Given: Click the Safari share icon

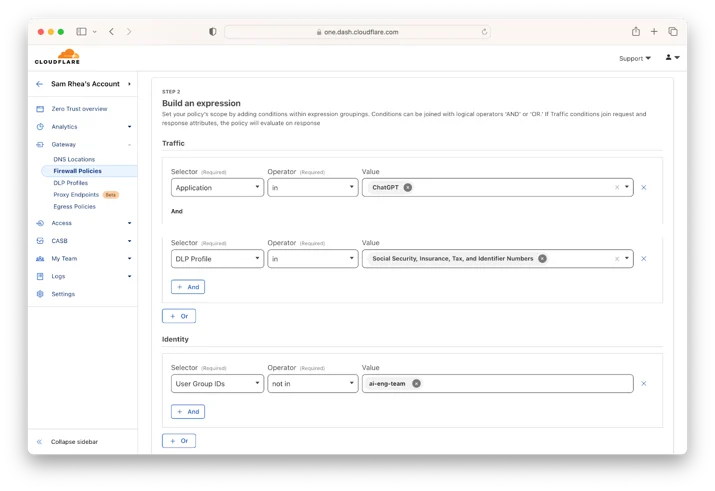Looking at the screenshot, I should 636,31.
